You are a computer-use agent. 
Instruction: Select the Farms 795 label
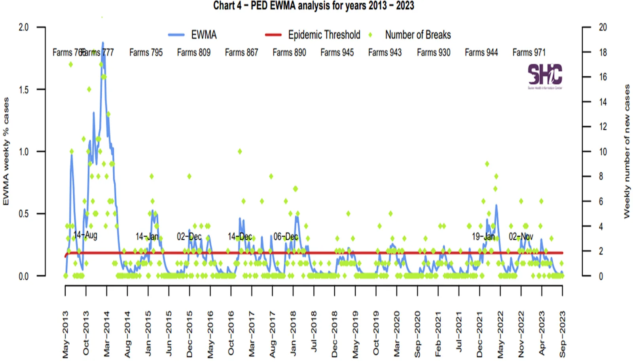(146, 52)
